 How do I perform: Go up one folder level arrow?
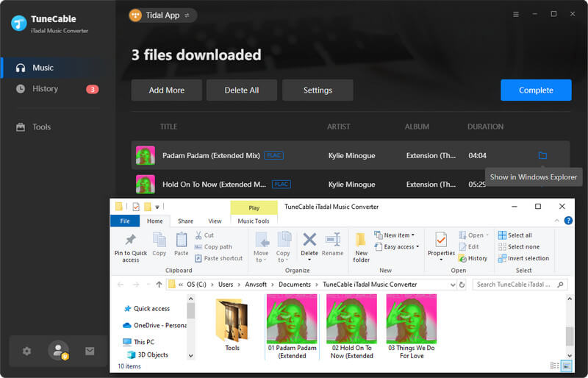(159, 285)
